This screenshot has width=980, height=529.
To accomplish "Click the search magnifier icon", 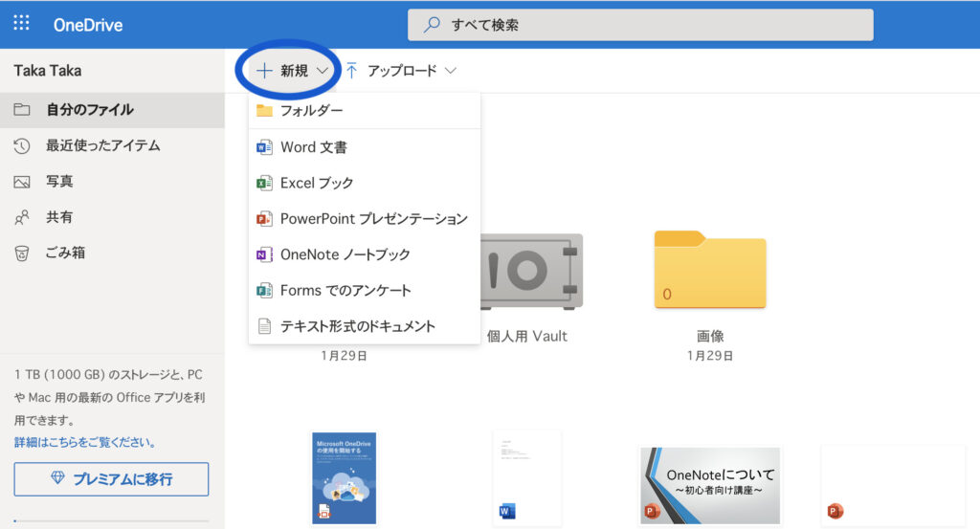I will point(432,25).
